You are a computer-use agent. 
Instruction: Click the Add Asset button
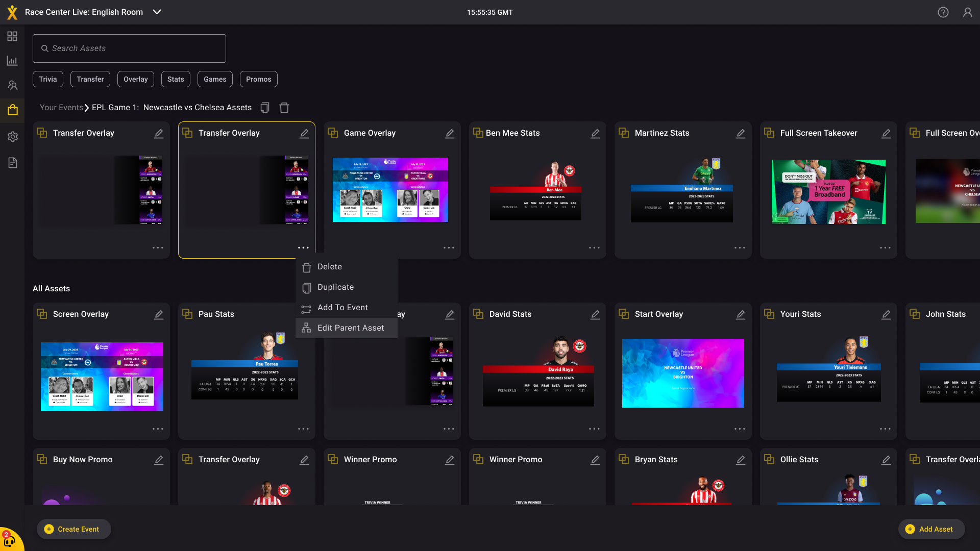[931, 529]
